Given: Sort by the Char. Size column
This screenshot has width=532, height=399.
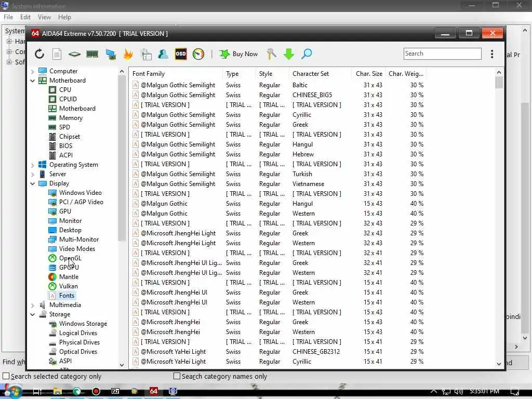Looking at the screenshot, I should coord(368,74).
